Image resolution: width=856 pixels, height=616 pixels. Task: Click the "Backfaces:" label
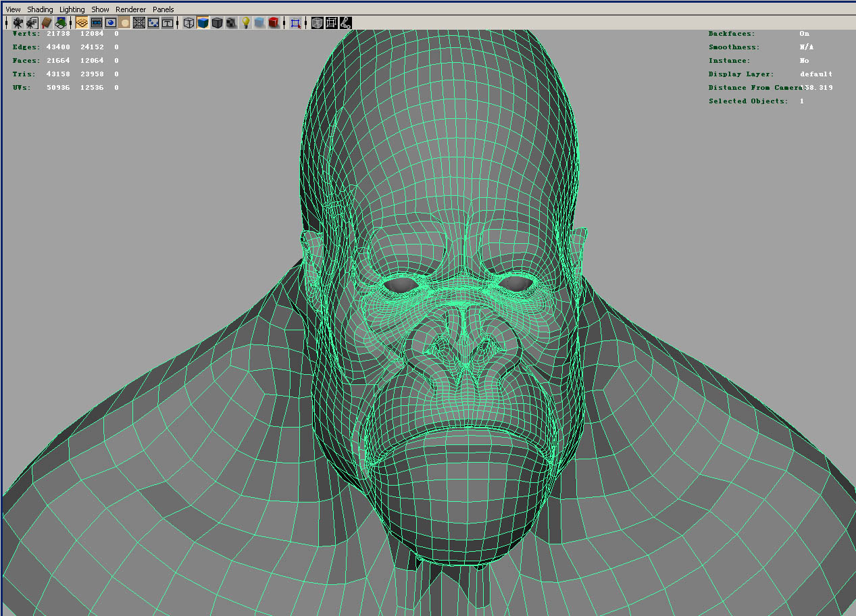[x=732, y=34]
